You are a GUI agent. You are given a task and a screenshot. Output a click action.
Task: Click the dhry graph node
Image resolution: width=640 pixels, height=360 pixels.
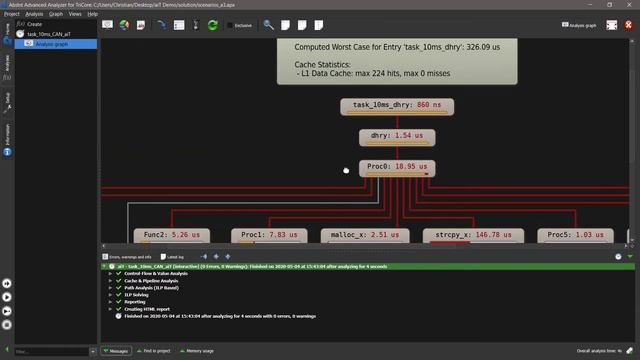point(397,138)
